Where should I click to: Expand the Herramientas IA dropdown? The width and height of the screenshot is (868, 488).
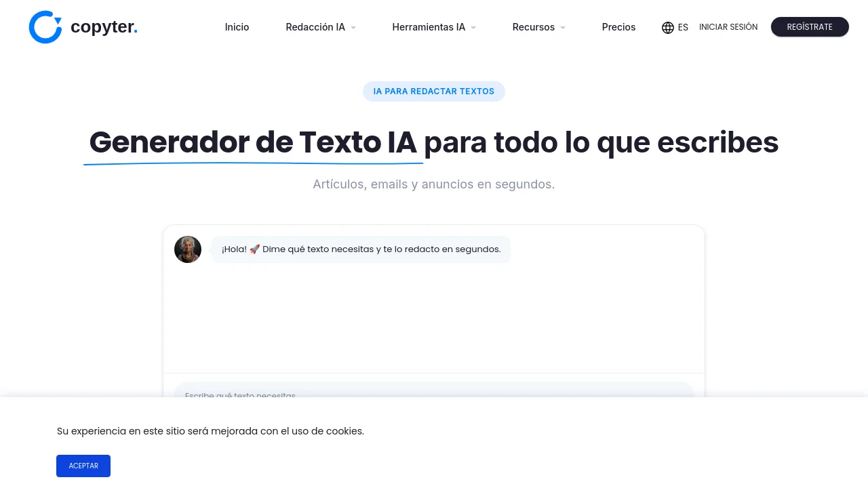pyautogui.click(x=434, y=27)
